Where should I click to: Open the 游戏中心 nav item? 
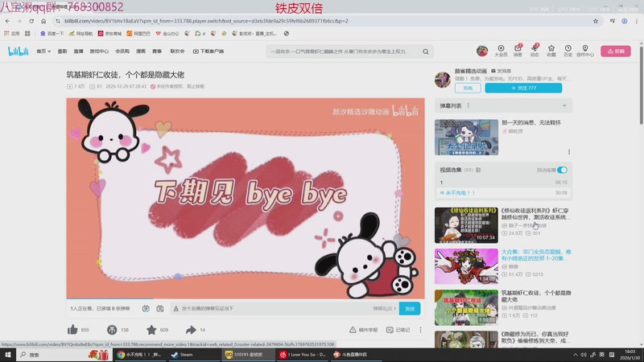[99, 51]
